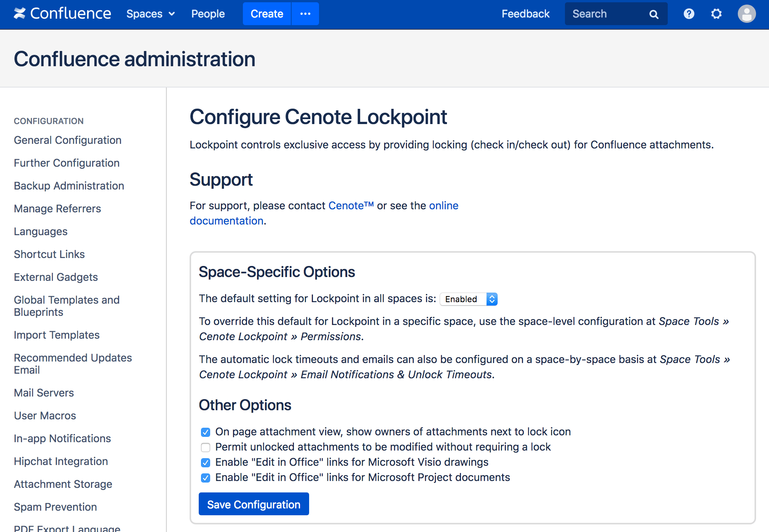This screenshot has height=532, width=769.
Task: Open Import Templates page
Action: click(57, 335)
